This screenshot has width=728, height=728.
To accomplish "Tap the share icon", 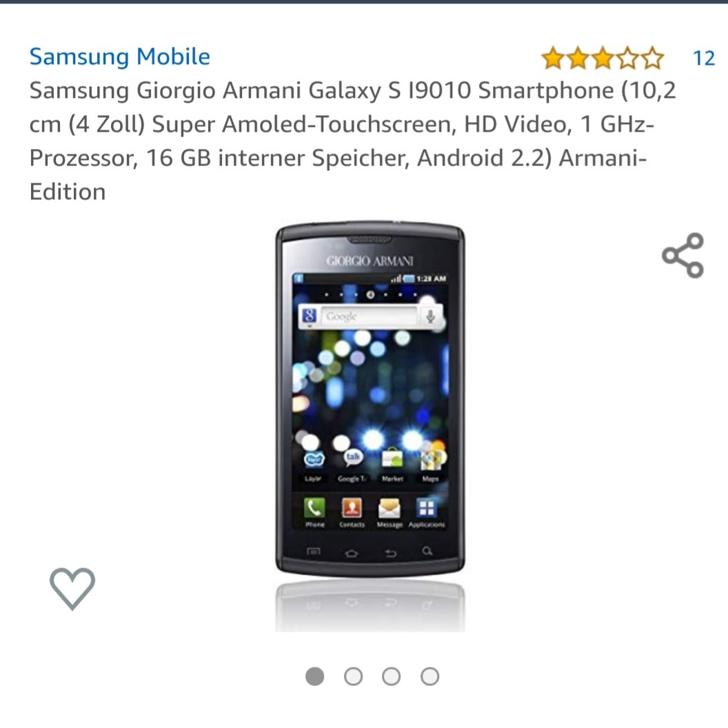I will click(x=683, y=255).
